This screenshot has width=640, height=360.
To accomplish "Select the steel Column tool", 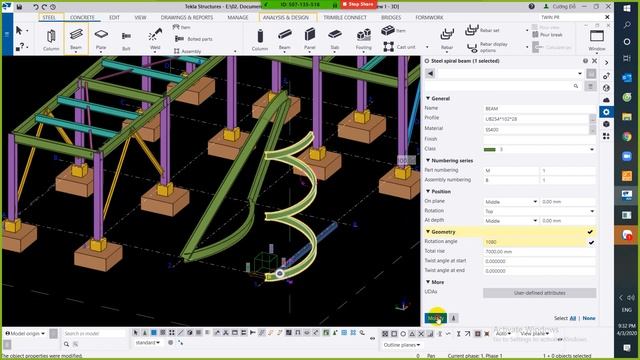I will (51, 39).
